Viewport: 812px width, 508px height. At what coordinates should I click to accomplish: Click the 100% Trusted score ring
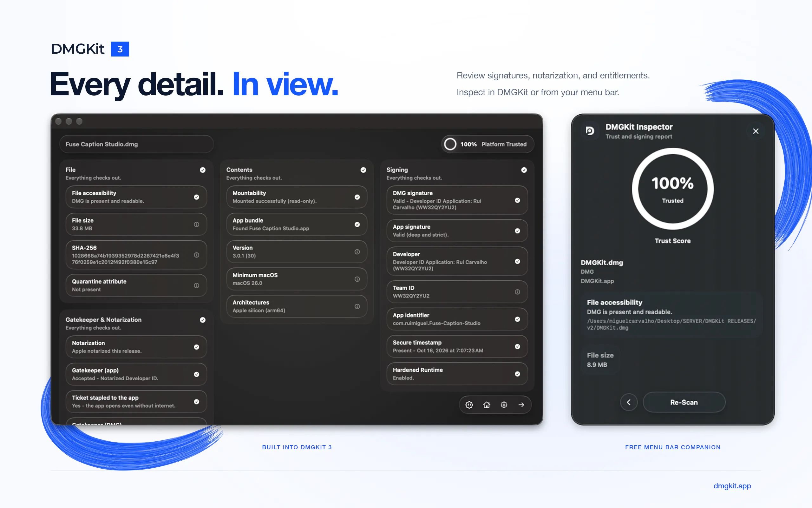pyautogui.click(x=672, y=189)
